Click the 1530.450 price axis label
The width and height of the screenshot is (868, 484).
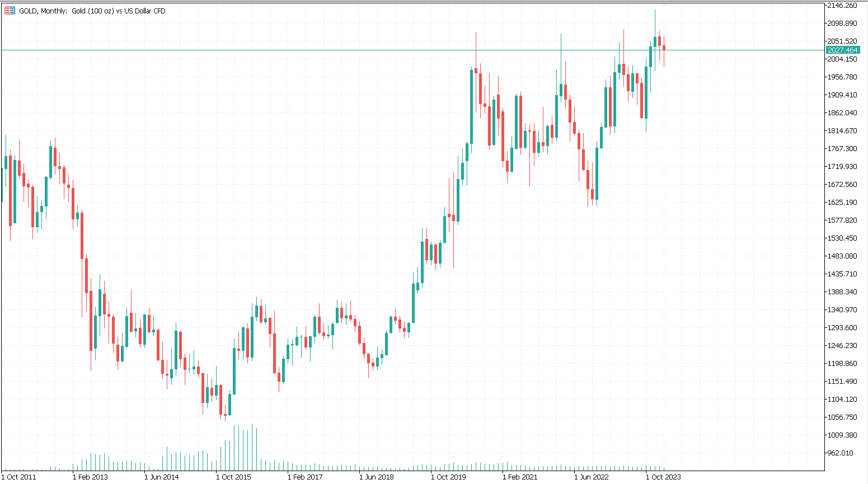click(842, 238)
